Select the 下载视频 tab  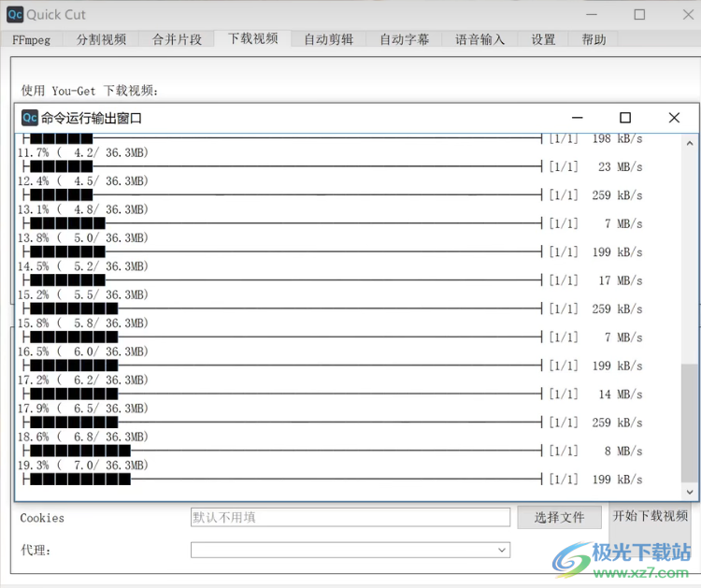click(x=253, y=38)
